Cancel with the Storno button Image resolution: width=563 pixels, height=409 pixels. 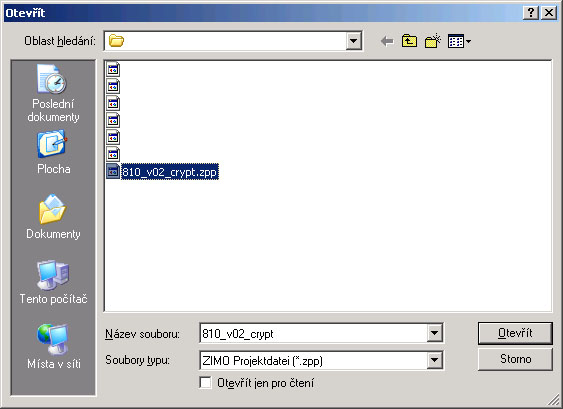click(515, 359)
